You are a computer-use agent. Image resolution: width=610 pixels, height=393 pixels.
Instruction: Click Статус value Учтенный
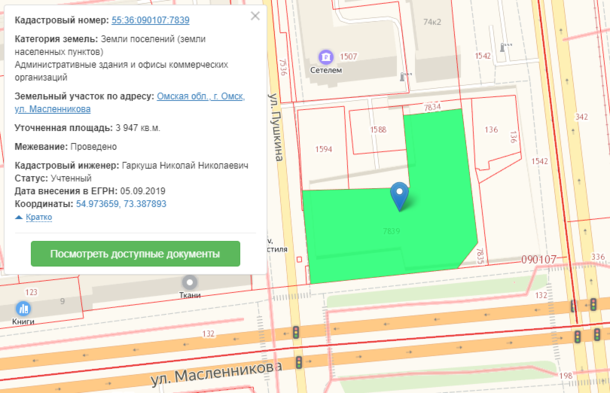(x=71, y=178)
